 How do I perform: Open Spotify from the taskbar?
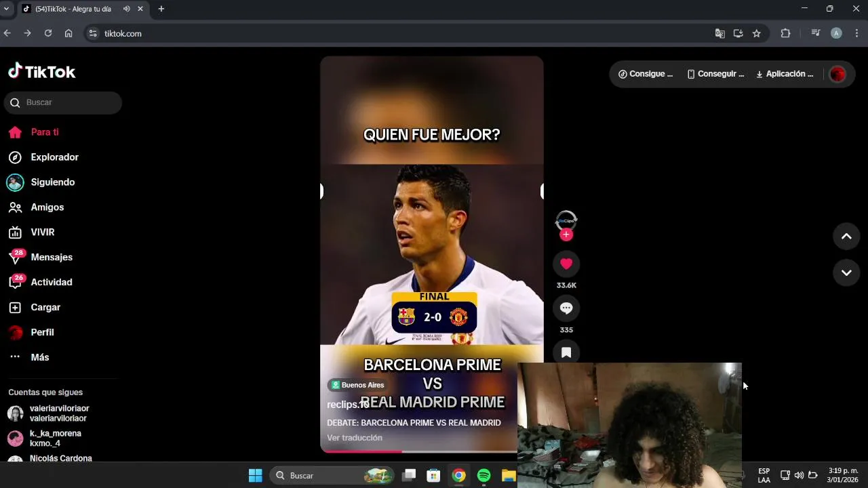[484, 476]
